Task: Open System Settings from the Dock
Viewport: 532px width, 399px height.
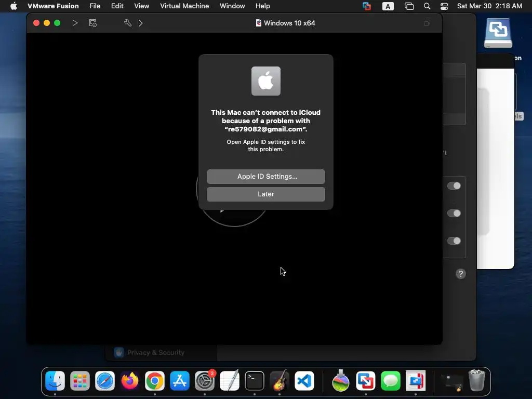Action: 205,381
